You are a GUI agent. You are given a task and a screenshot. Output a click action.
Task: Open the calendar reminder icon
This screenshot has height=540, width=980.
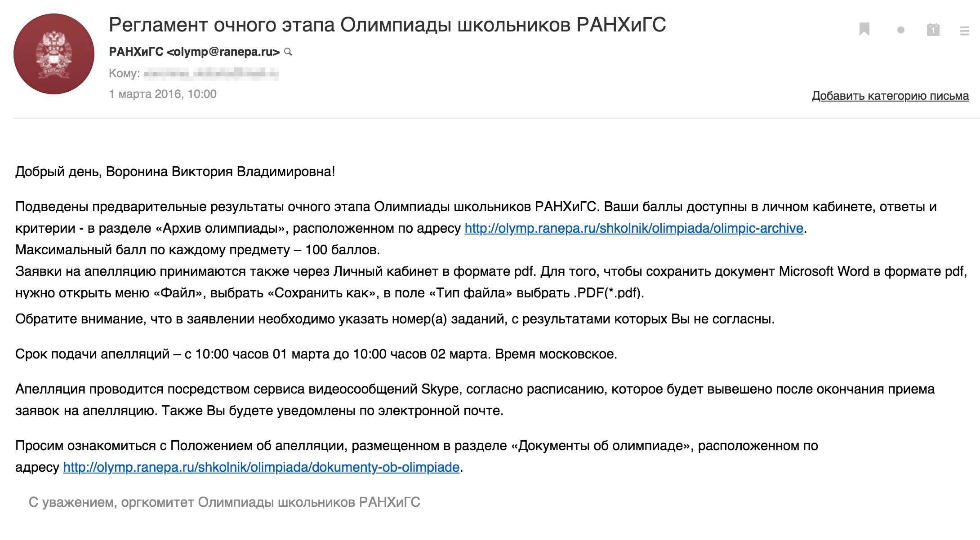933,30
